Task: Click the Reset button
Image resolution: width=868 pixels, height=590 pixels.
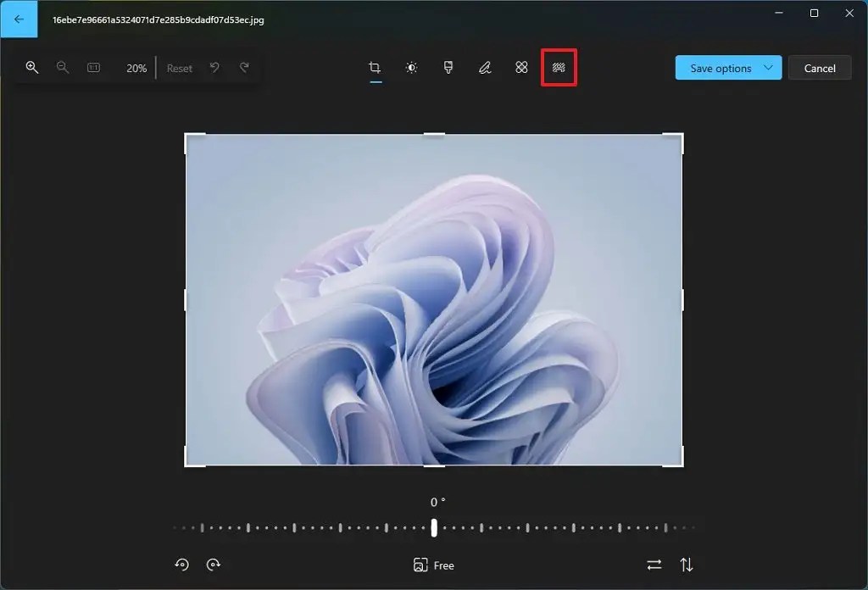Action: [x=179, y=68]
